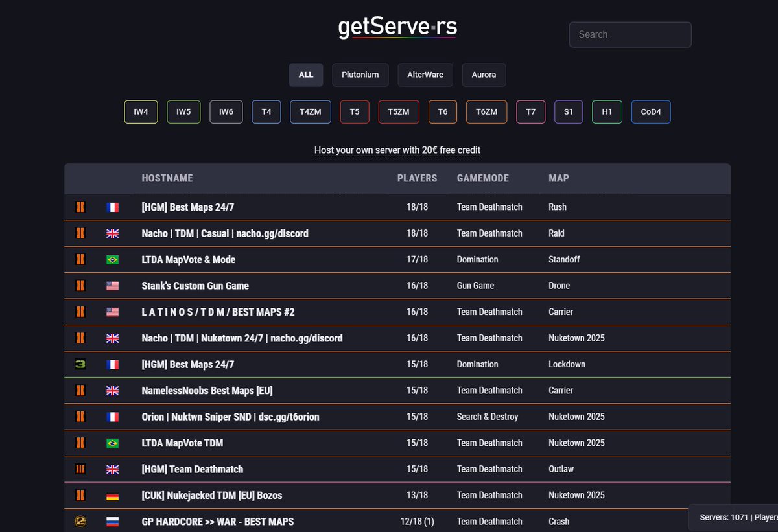Switch to the AlterWare tab

coord(425,75)
